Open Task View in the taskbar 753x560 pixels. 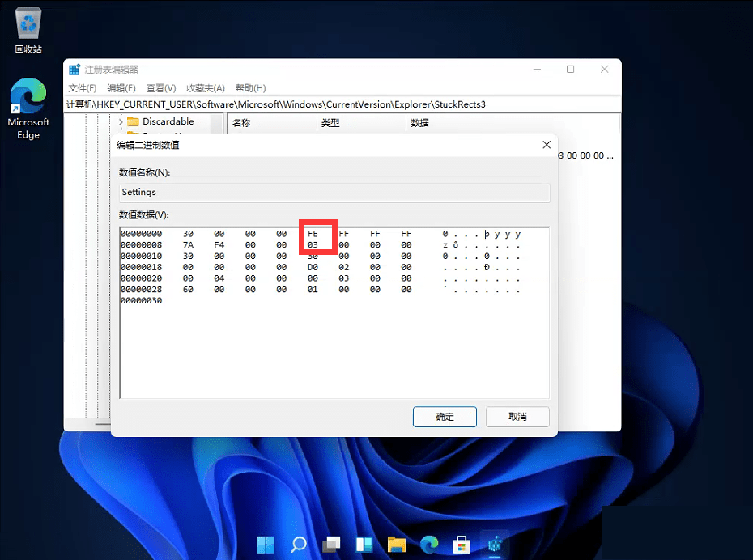pos(331,544)
